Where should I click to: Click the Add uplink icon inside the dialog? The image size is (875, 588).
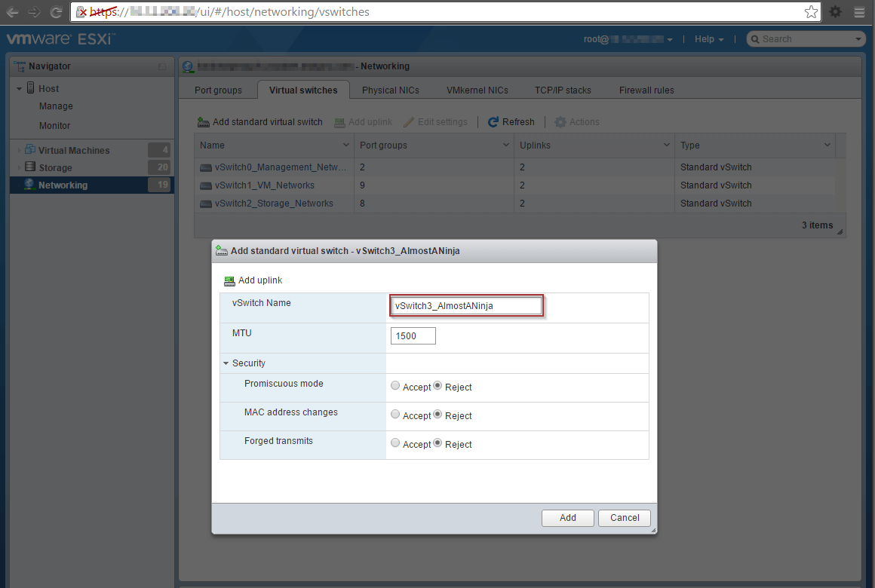coord(229,280)
